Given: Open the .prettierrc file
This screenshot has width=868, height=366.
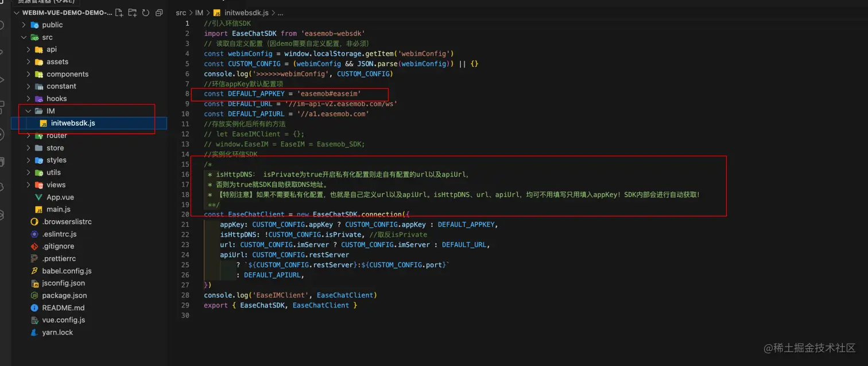Looking at the screenshot, I should [59, 259].
